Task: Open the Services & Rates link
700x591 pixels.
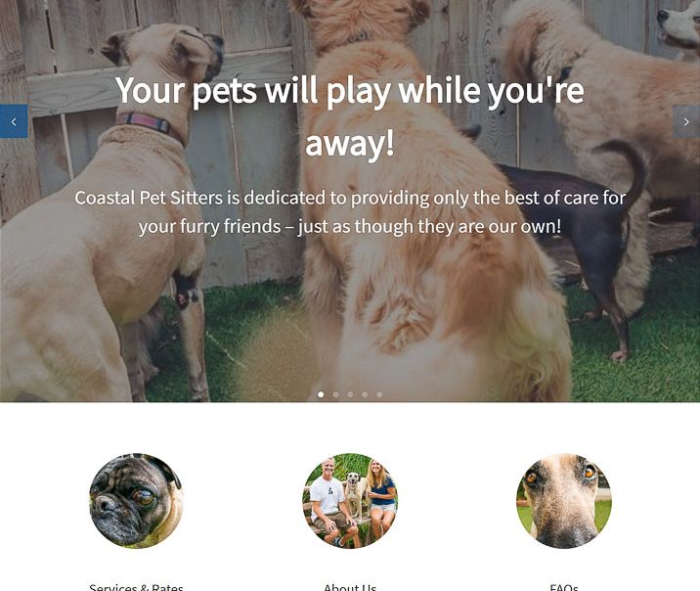Action: (136, 587)
